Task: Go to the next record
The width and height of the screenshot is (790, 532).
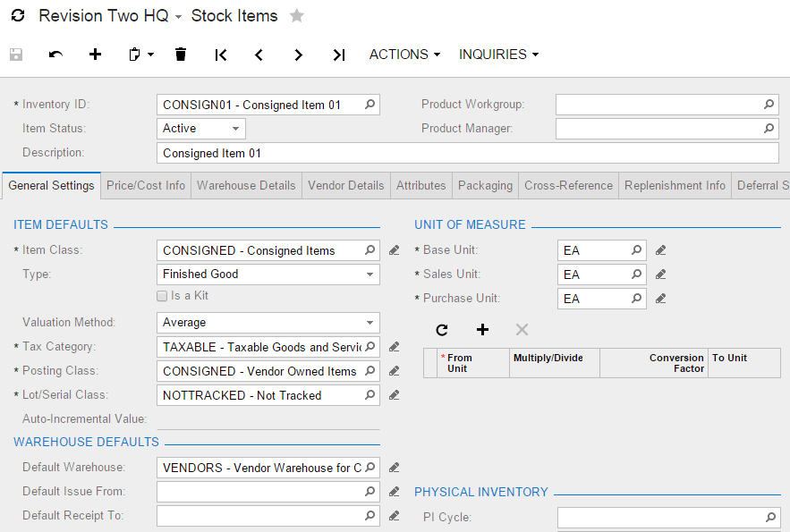Action: [x=298, y=55]
